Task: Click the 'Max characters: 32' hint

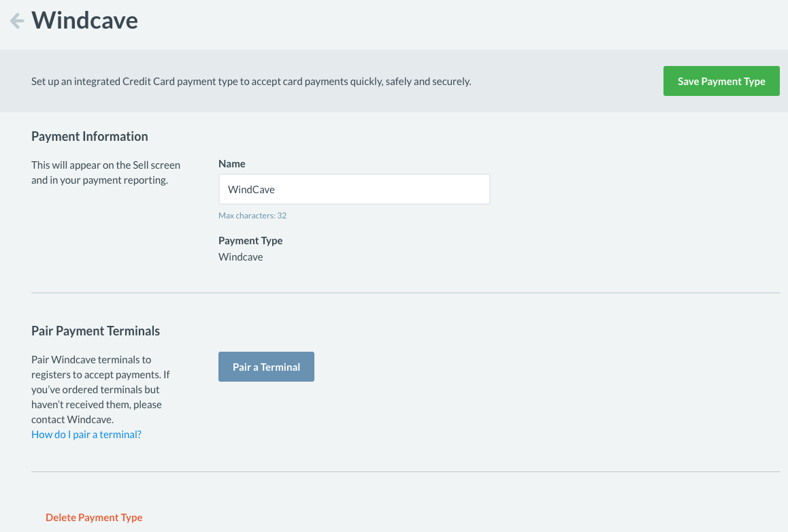Action: pos(252,216)
